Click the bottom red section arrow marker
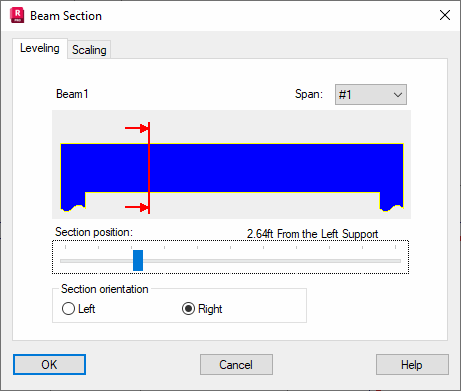The image size is (461, 391). point(137,207)
